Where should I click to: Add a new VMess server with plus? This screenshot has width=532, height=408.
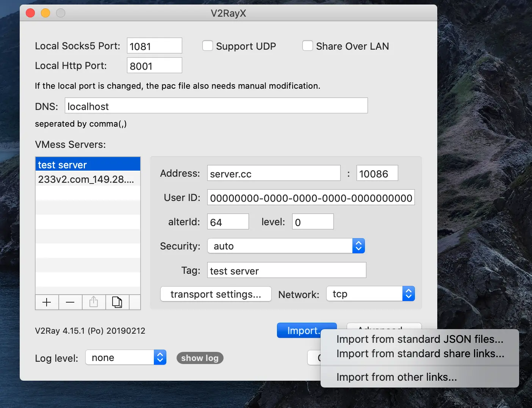click(x=47, y=302)
